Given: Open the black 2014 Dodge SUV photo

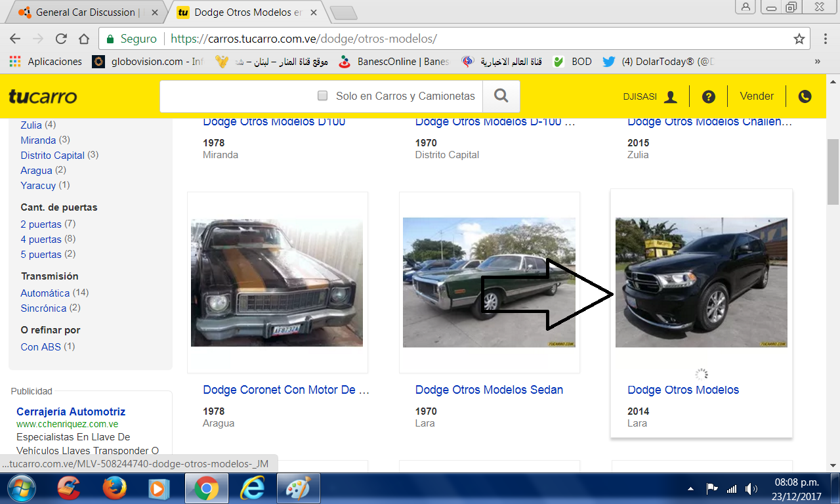Looking at the screenshot, I should point(701,282).
